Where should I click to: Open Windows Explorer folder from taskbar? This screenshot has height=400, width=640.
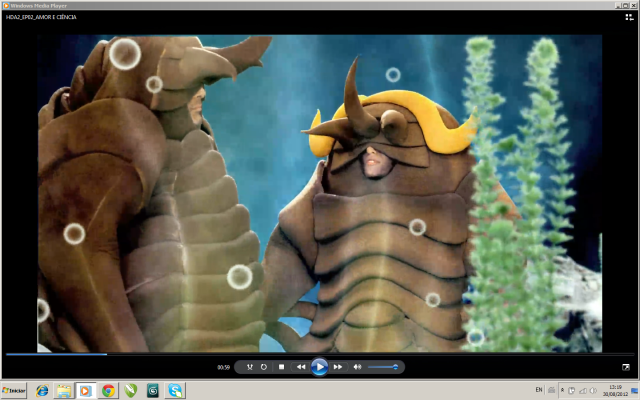pyautogui.click(x=64, y=390)
